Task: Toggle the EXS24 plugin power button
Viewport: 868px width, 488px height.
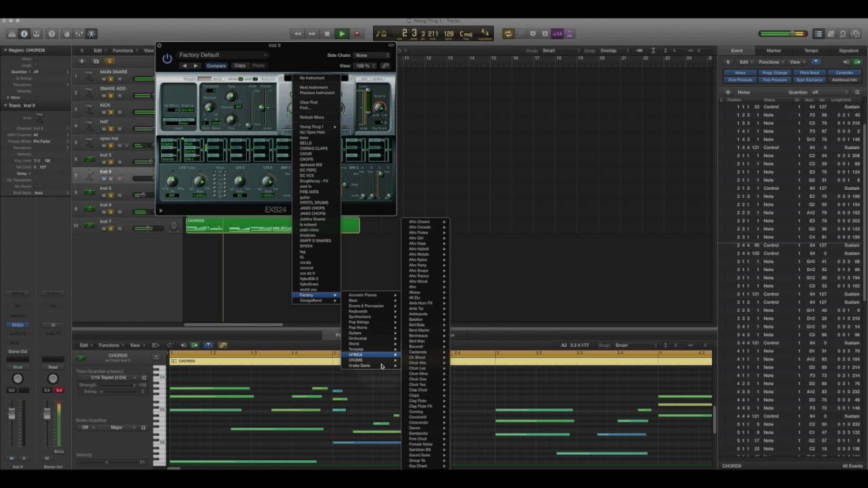Action: (167, 59)
